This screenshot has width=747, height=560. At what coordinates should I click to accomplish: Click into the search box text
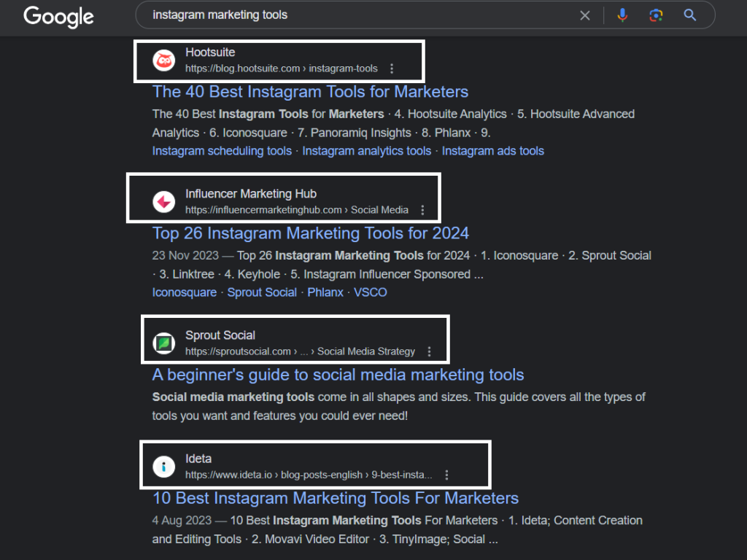220,15
